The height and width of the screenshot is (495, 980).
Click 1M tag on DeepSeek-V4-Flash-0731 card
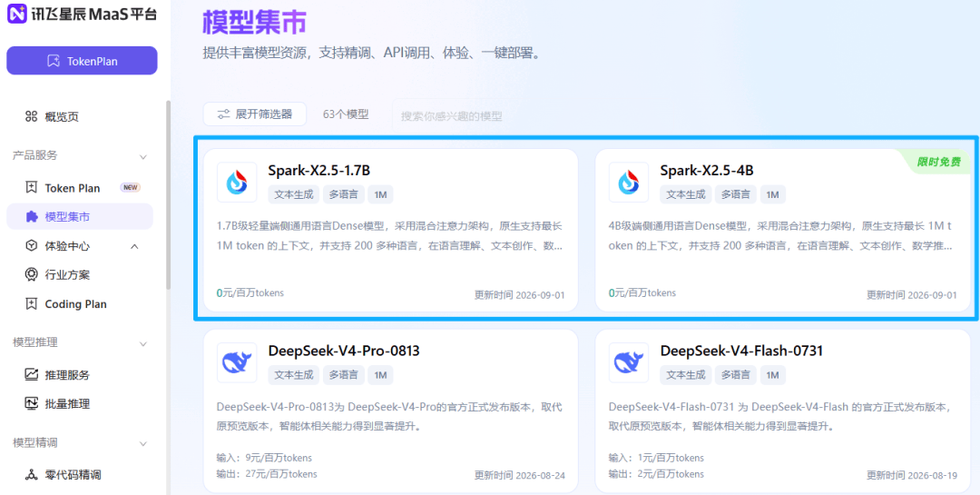point(772,375)
